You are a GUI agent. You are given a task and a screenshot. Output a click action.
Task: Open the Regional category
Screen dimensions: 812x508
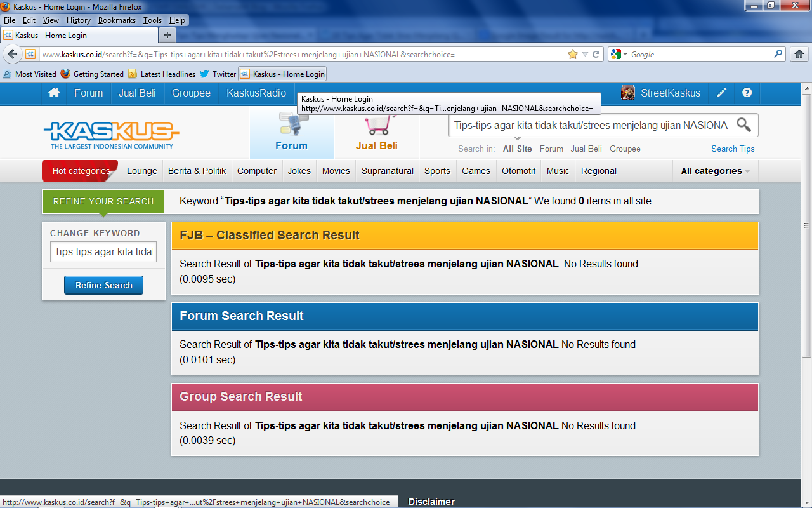tap(599, 171)
